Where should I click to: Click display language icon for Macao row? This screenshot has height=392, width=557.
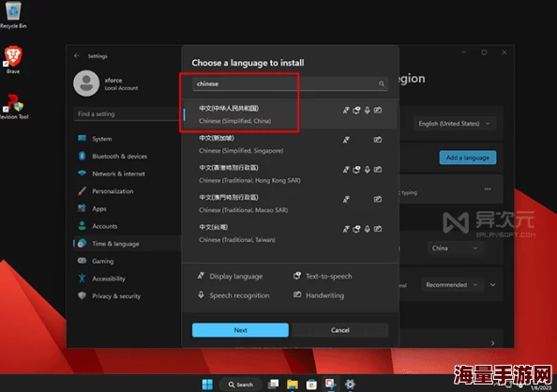click(x=346, y=200)
